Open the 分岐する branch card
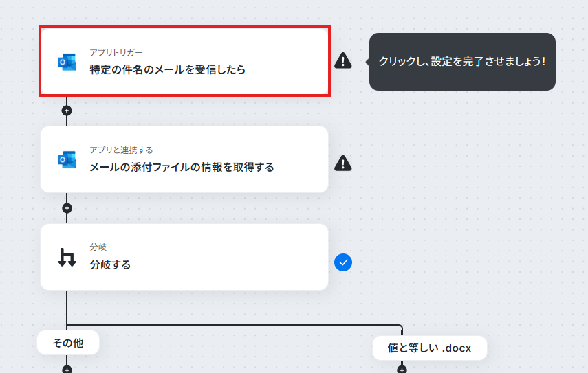The height and width of the screenshot is (373, 588). point(184,257)
